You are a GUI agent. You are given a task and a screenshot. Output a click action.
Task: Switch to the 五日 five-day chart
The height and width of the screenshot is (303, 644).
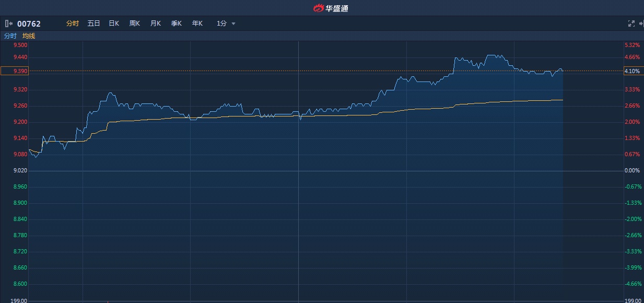pos(93,24)
